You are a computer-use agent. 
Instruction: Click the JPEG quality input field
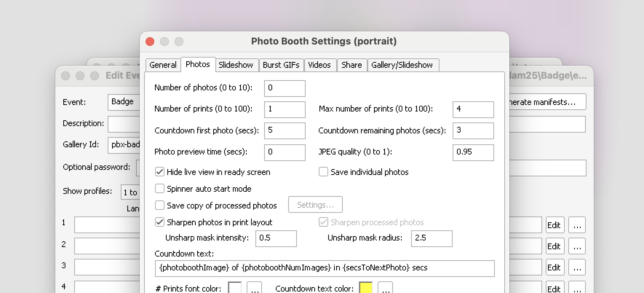click(473, 152)
